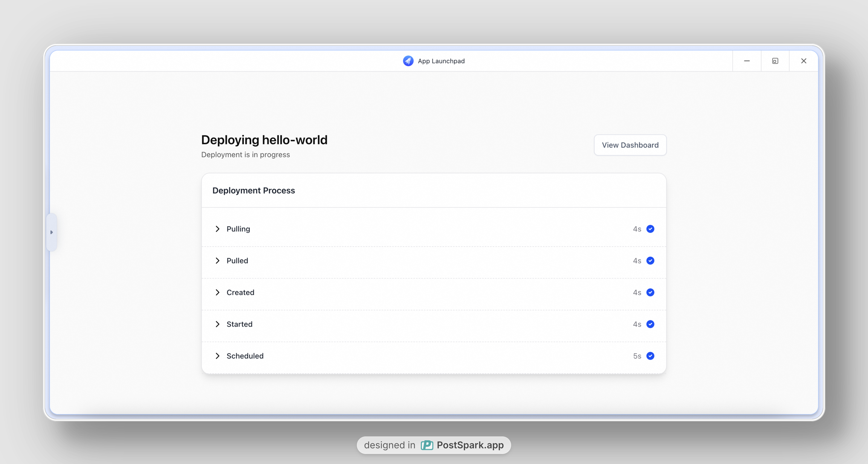Click the Deployment Process header
868x464 pixels.
point(254,190)
